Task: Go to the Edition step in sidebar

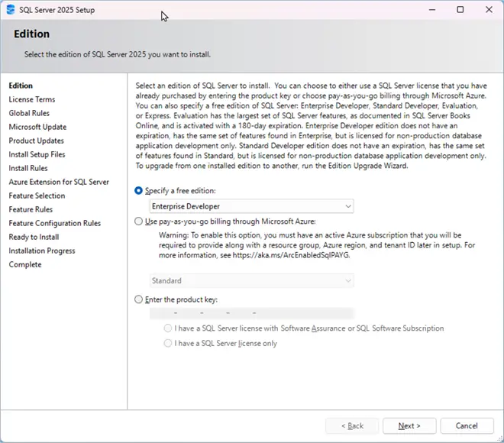Action: (x=21, y=86)
